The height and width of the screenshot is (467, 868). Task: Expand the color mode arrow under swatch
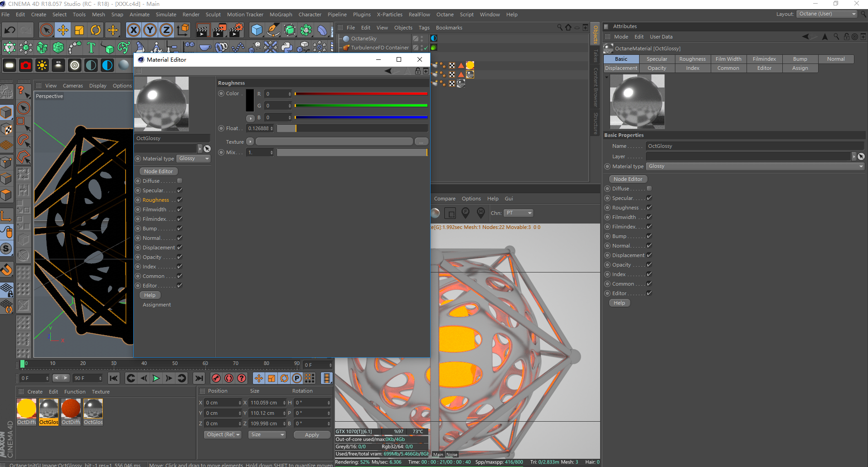pos(250,118)
